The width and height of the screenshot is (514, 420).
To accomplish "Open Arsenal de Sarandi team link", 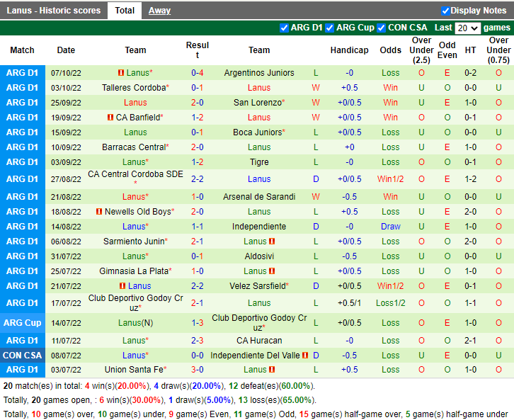I will click(259, 197).
